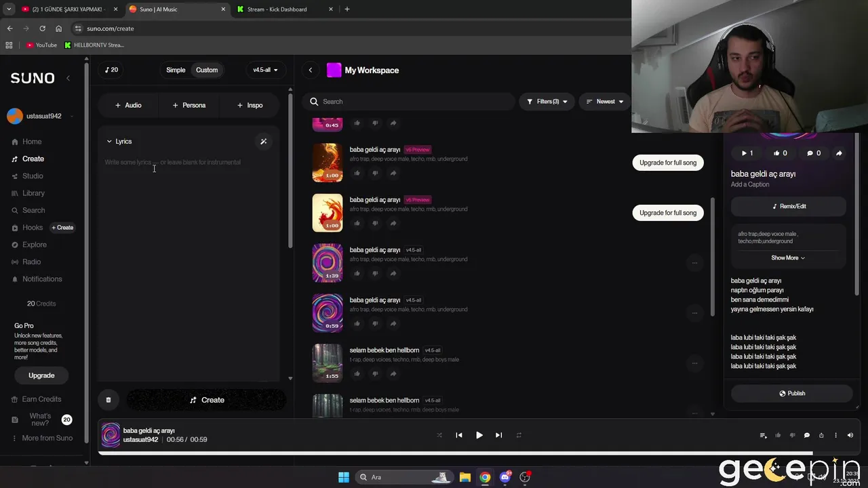Image resolution: width=868 pixels, height=488 pixels.
Task: Click the magic wand lyrics generator icon
Action: click(x=264, y=142)
